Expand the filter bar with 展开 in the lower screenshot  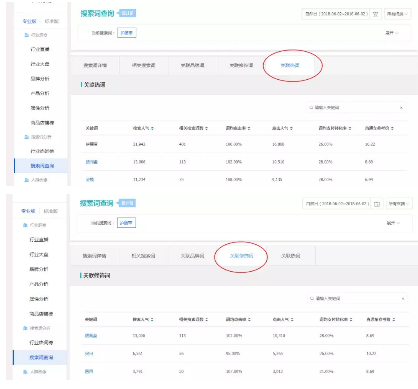(x=393, y=223)
